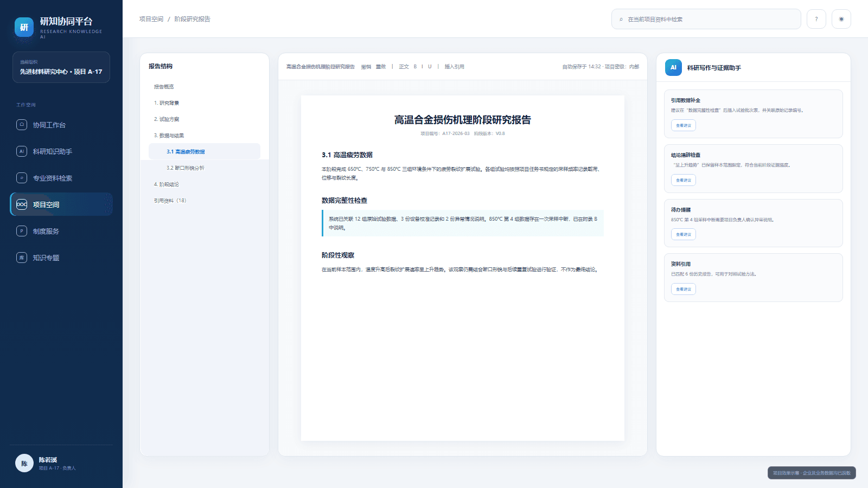Click the document name in the editor toolbar
This screenshot has height=488, width=868.
tap(321, 67)
